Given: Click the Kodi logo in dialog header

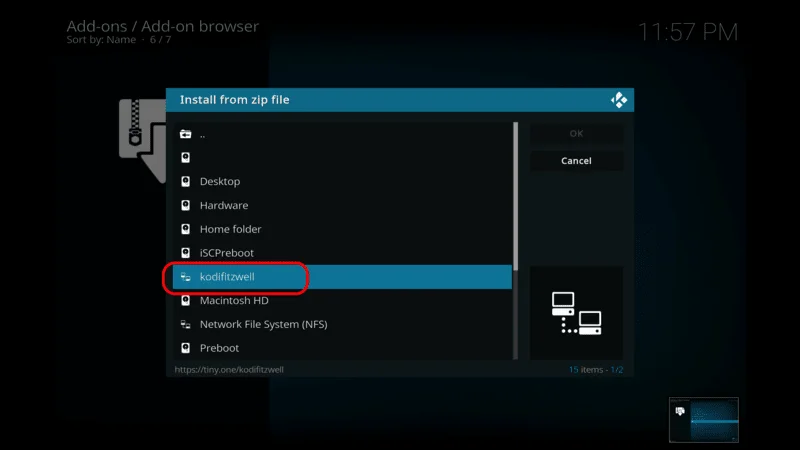Looking at the screenshot, I should tap(619, 100).
